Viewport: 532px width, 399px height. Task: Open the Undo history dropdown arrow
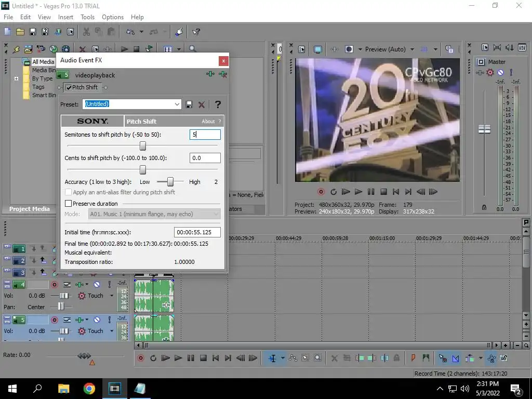pyautogui.click(x=141, y=32)
